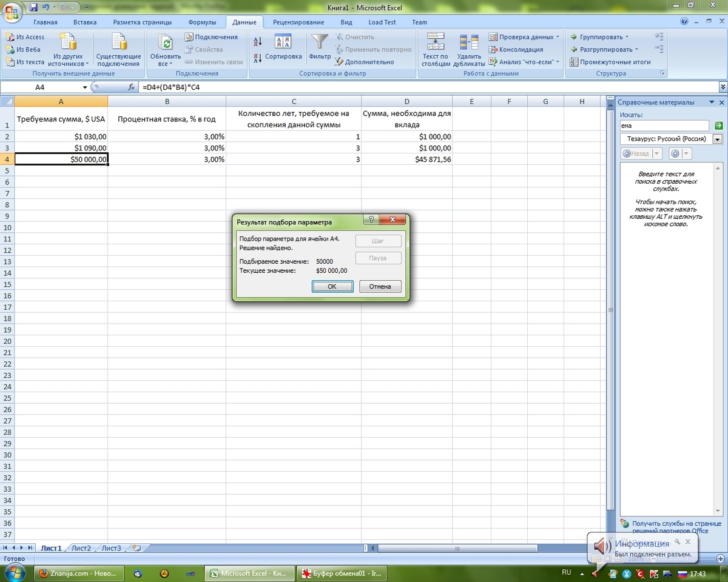728x582 pixels.
Task: Select row header 10
Action: tap(7, 227)
